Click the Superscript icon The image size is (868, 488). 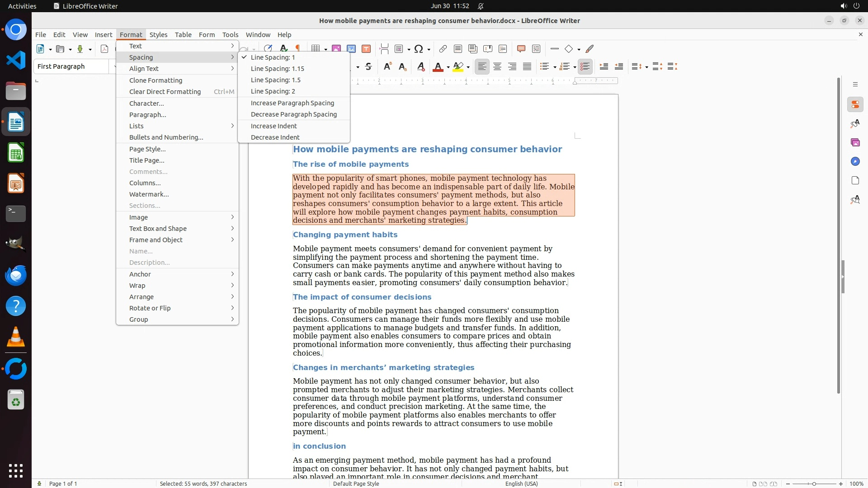387,67
